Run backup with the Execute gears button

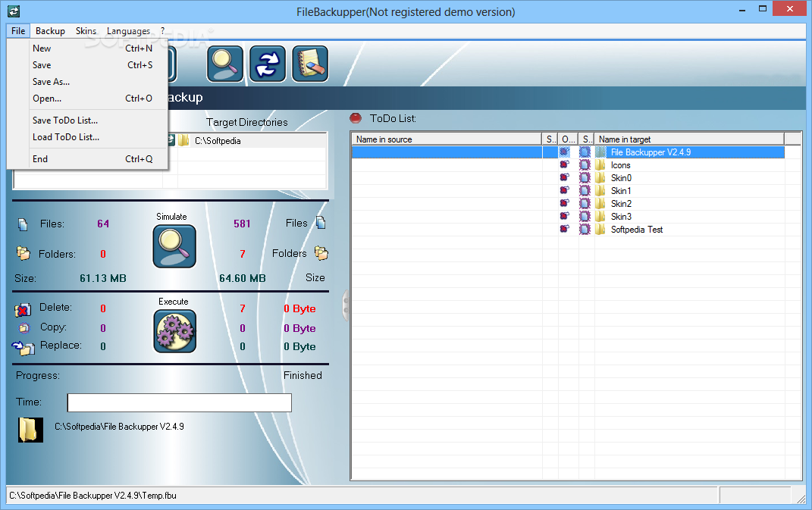tap(174, 331)
